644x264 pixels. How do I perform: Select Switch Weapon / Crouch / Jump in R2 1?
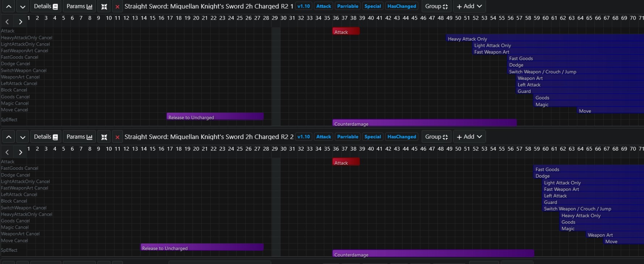(576, 71)
